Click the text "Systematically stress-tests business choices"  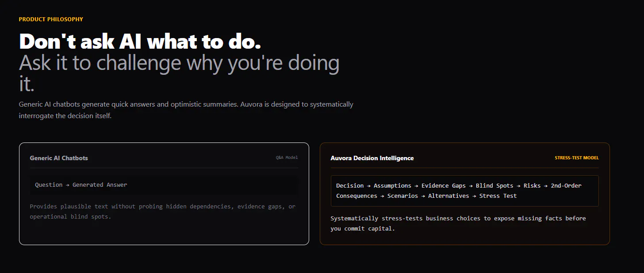click(x=458, y=224)
